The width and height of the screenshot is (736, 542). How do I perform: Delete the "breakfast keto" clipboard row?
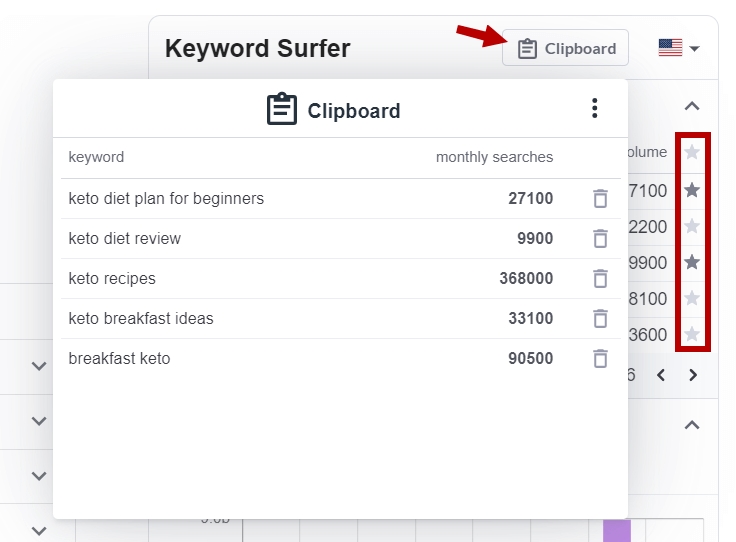click(600, 358)
